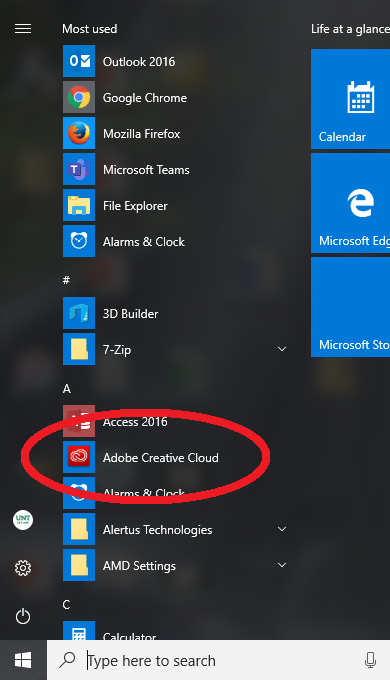
Task: Expand the AMD Settings chevron
Action: coord(282,565)
